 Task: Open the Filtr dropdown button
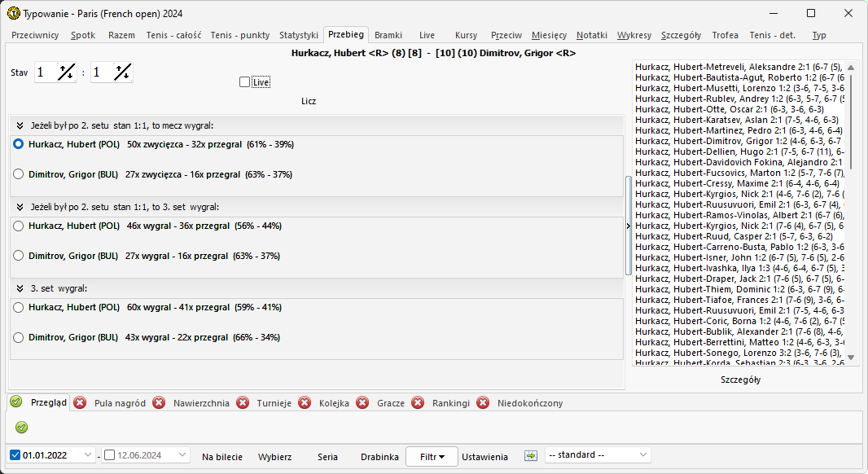432,457
